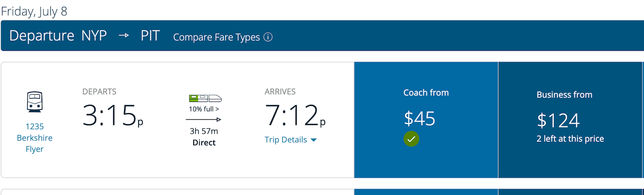This screenshot has height=195, width=644.
Task: Click the PIT destination station code
Action: point(151,36)
